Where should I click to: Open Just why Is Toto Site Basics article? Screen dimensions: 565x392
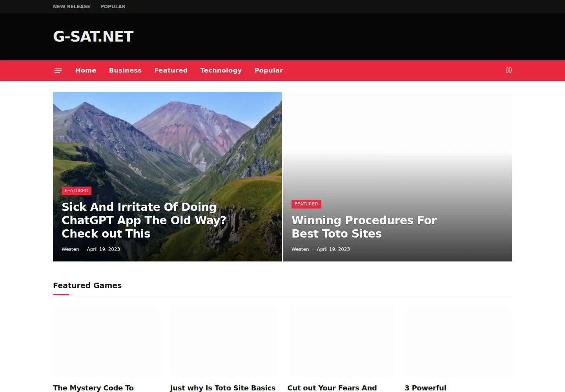[x=222, y=388]
